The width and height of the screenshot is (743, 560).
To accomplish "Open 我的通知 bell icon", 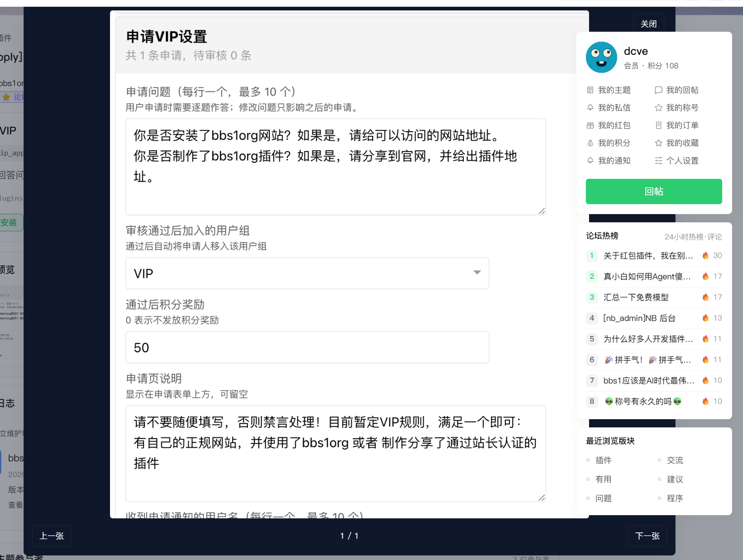I will pos(590,161).
